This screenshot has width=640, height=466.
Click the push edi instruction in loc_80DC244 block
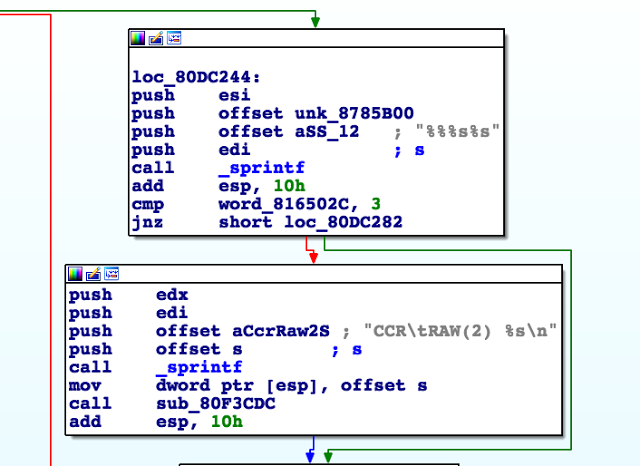pos(191,150)
